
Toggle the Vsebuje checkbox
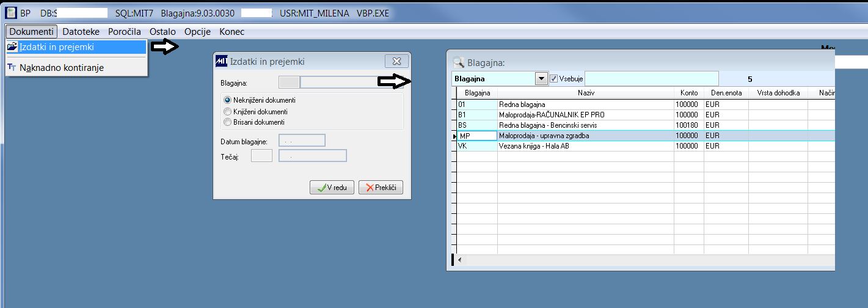(554, 78)
